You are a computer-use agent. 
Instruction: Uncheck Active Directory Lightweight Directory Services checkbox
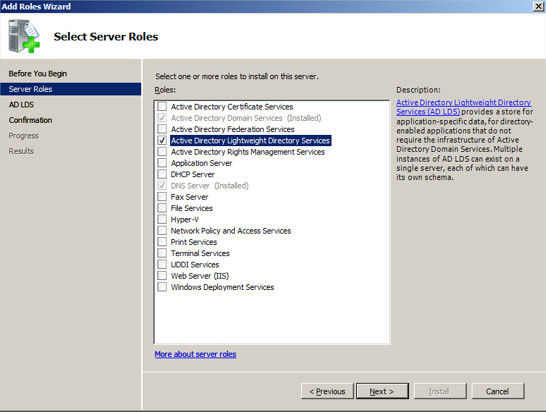pyautogui.click(x=162, y=140)
